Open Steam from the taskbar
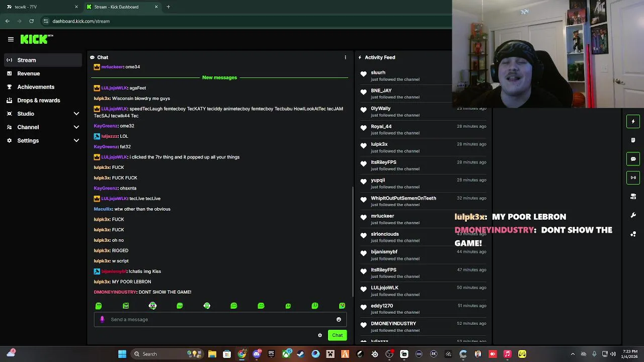The height and width of the screenshot is (362, 644). click(x=300, y=354)
